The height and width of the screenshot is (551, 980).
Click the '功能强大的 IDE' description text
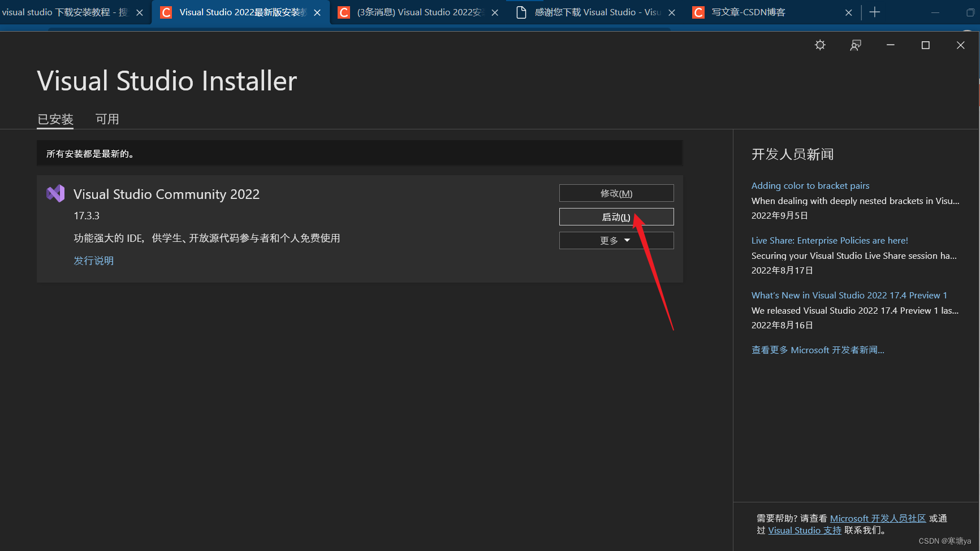207,238
